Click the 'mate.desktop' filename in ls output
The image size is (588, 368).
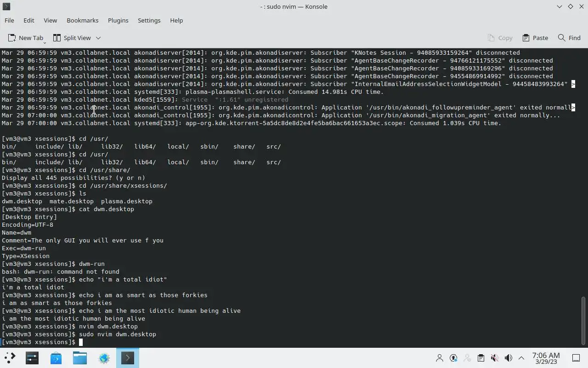click(x=72, y=201)
